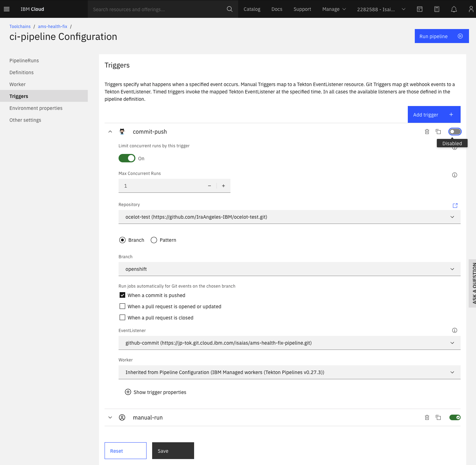This screenshot has height=465, width=476.
Task: Turn off limit concurrent runs toggle
Action: coord(127,158)
